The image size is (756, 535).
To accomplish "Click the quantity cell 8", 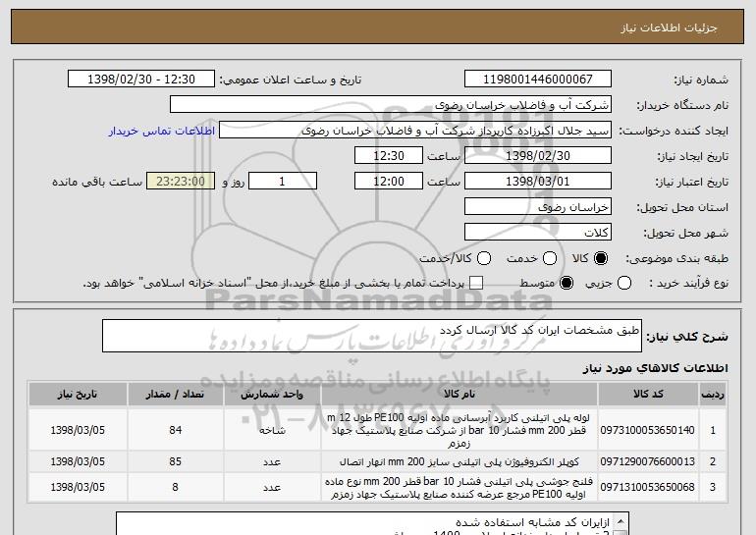I will point(175,487).
